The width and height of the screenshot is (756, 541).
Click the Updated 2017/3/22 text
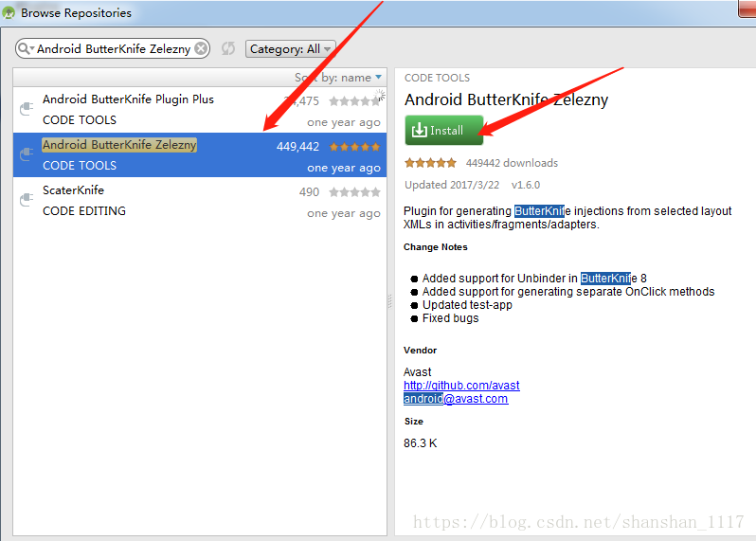coord(452,185)
